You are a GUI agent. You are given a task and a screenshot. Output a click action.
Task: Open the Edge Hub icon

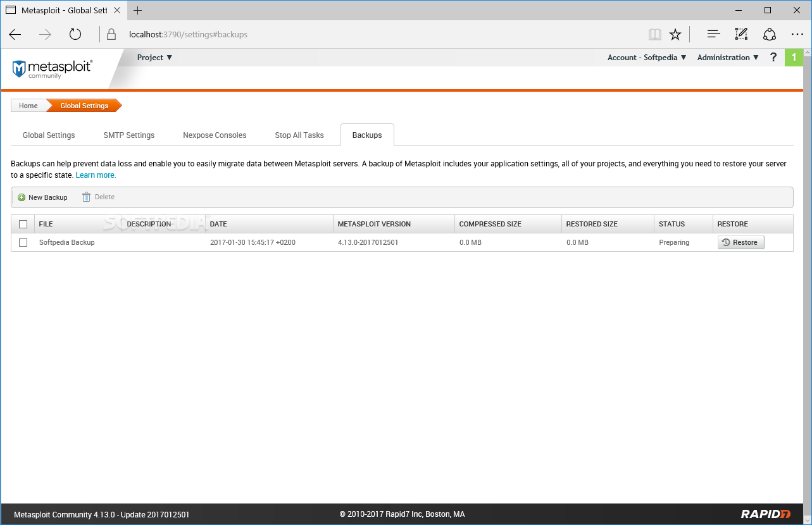[713, 34]
